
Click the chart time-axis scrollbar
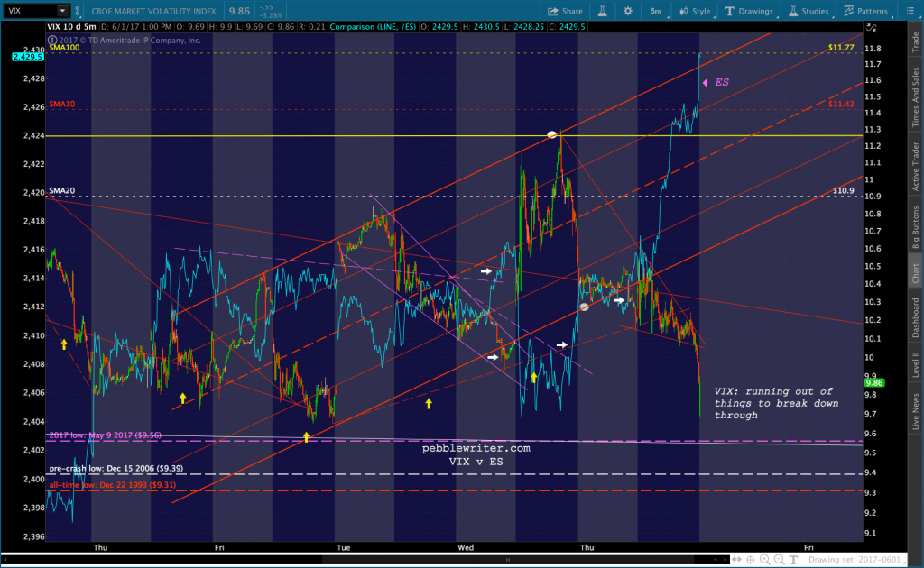click(x=365, y=560)
